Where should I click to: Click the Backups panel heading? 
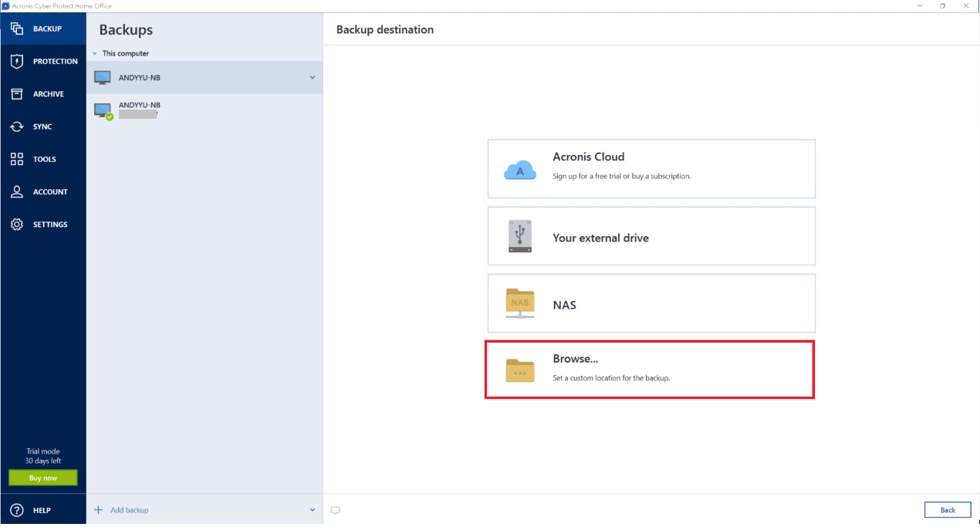tap(126, 30)
